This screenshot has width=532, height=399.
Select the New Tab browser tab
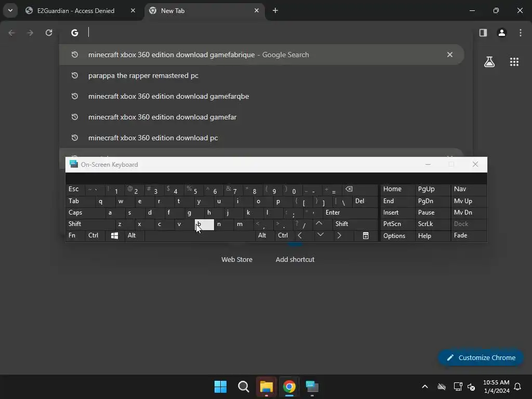tap(205, 11)
